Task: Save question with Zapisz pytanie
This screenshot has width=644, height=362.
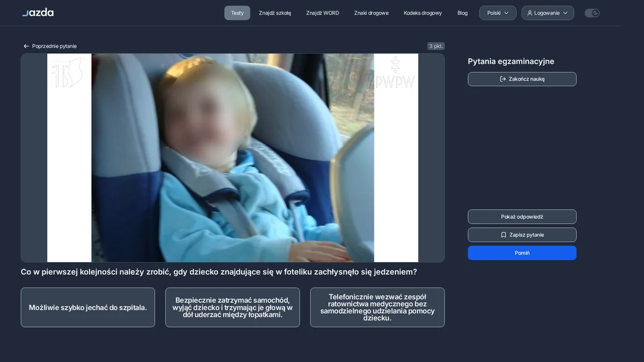Action: [522, 235]
